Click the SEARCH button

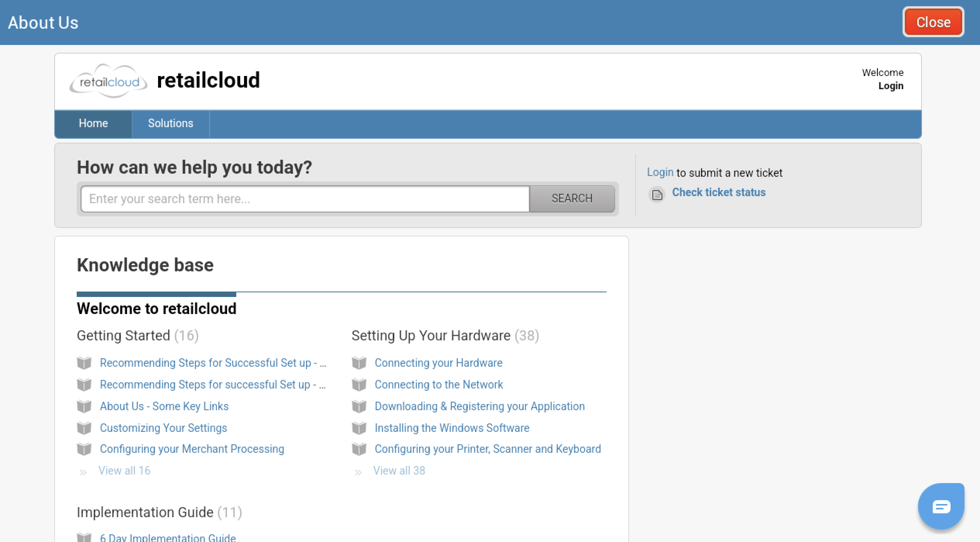pos(572,199)
